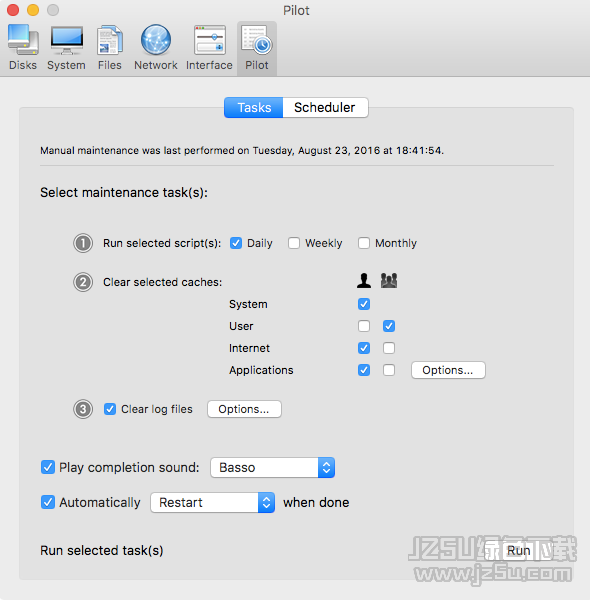Viewport: 590px width, 600px height.
Task: Click the Run button
Action: (x=518, y=551)
